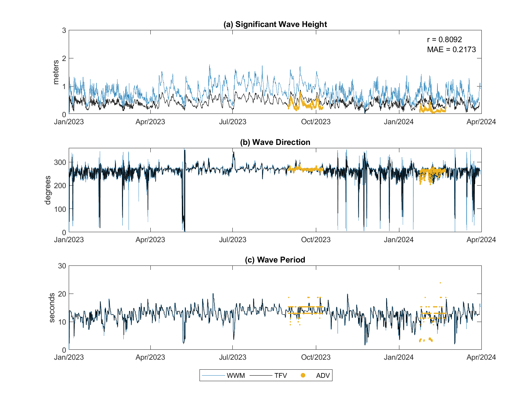Click the black TFV line sample in legend
Image resolution: width=532 pixels, height=393 pixels.
[x=261, y=376]
